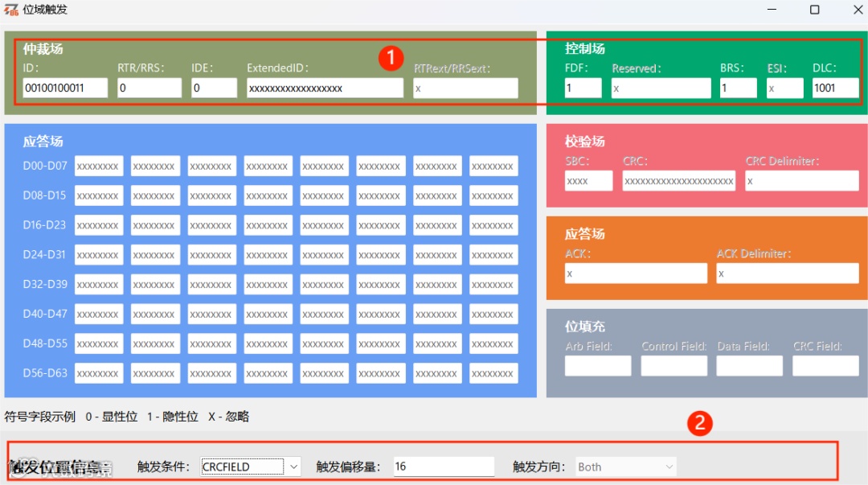Screen dimensions: 868x485
Task: Click the last byte field in row D32-D39
Action: [x=493, y=285]
